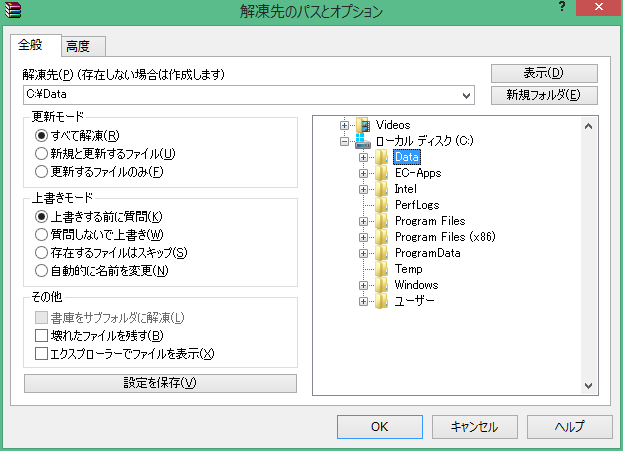Enable 壊れたファイルを残す checkbox

[41, 336]
